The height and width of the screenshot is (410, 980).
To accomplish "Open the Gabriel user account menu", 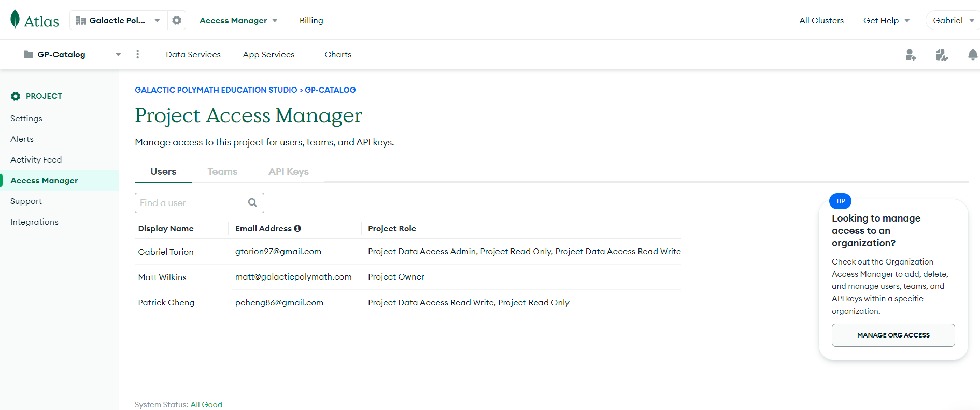I will point(953,21).
